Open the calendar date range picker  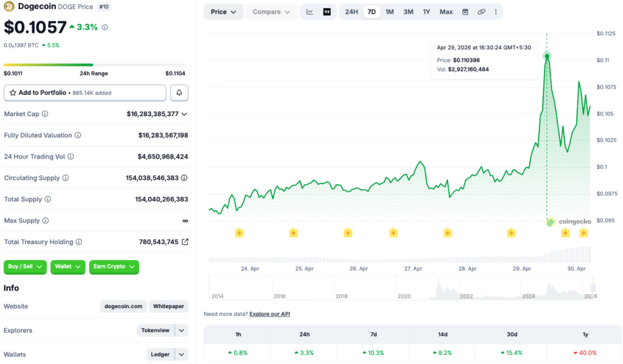(x=465, y=12)
